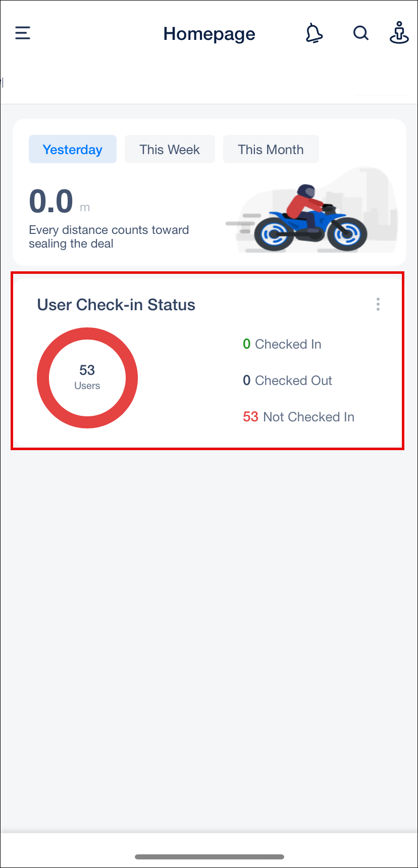This screenshot has height=868, width=418.
Task: Switch to This Week tab
Action: (170, 149)
